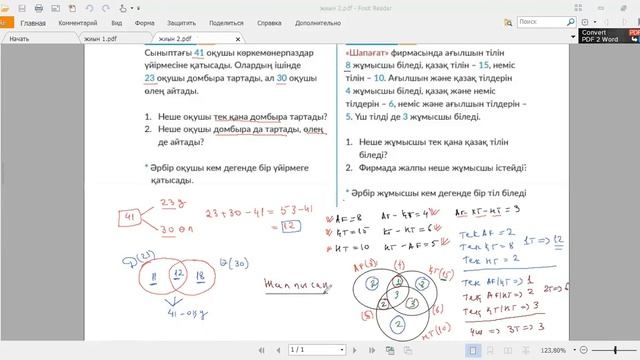
Task: Select single page view mode
Action: 473,350
